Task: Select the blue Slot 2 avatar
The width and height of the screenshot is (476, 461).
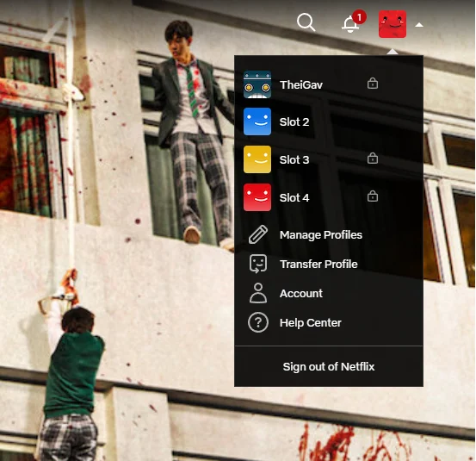Action: coord(257,121)
